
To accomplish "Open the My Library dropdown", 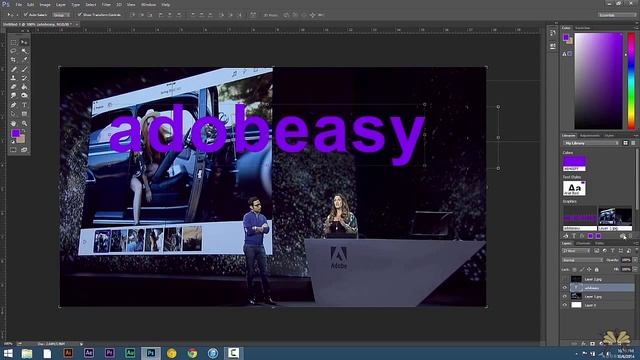I will [x=591, y=143].
